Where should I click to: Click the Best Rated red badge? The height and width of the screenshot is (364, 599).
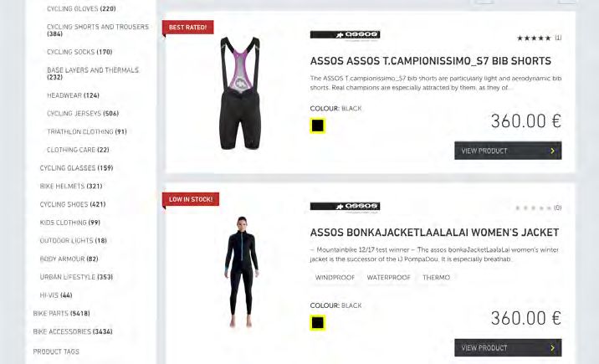[x=187, y=28]
